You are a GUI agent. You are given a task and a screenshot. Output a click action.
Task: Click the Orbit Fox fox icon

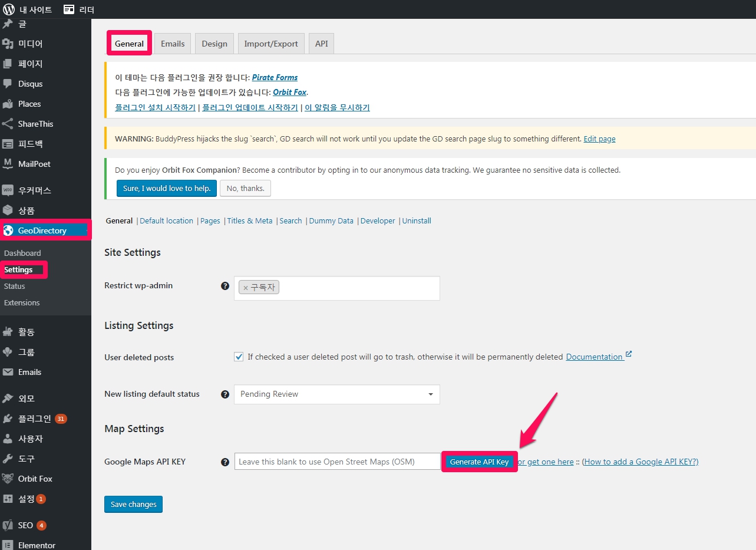click(8, 479)
